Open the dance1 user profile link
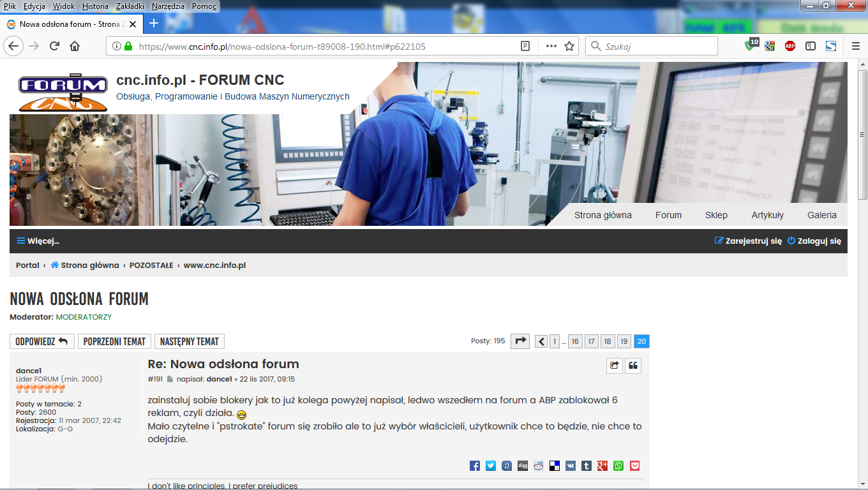The image size is (868, 490). pyautogui.click(x=29, y=371)
